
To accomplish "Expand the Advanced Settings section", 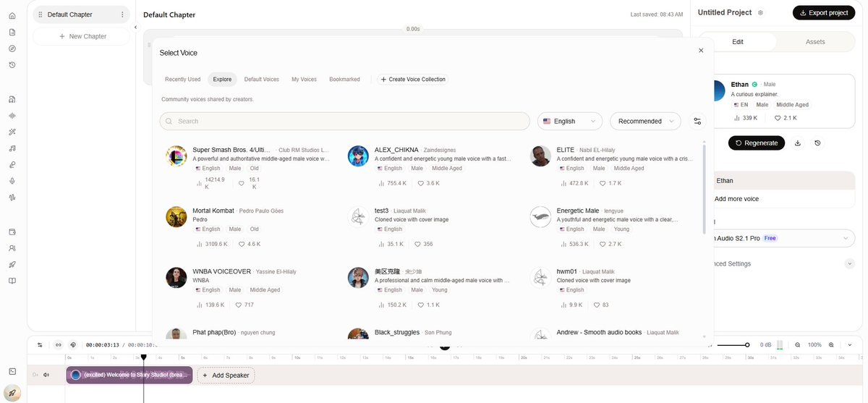I will tap(850, 264).
